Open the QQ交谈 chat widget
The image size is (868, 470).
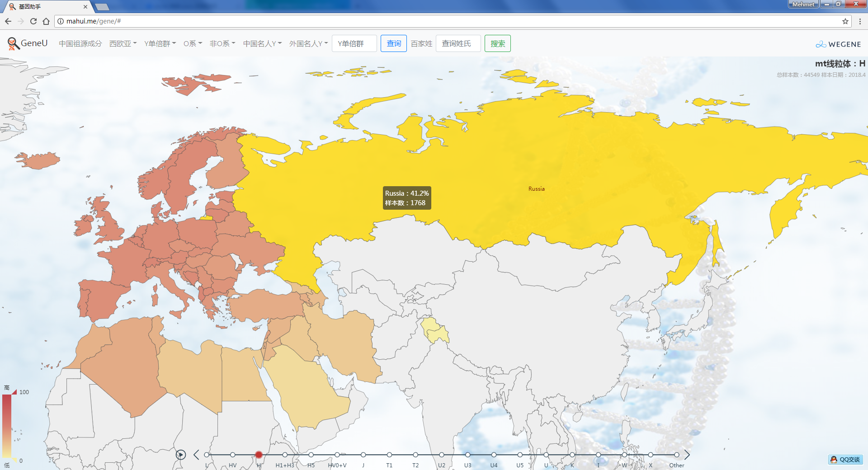(845, 460)
